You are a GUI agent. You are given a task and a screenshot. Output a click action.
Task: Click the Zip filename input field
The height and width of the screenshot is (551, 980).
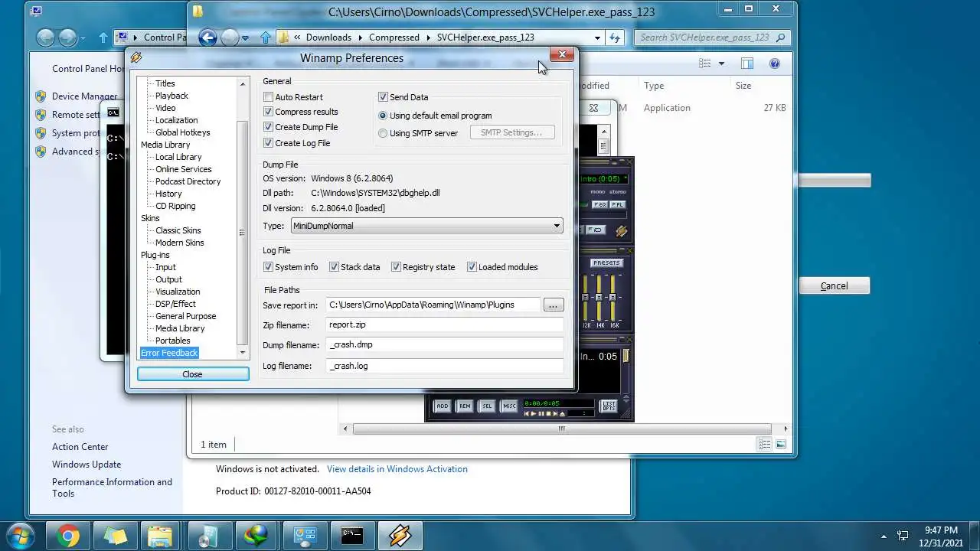445,324
